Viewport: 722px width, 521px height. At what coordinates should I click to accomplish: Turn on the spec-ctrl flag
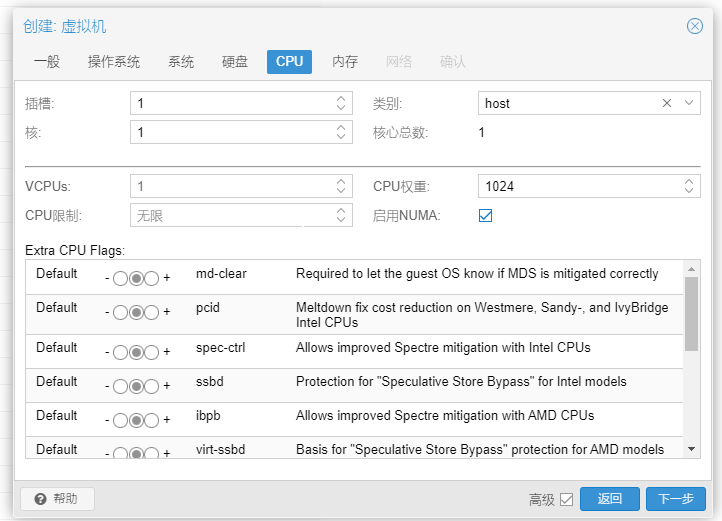[151, 353]
